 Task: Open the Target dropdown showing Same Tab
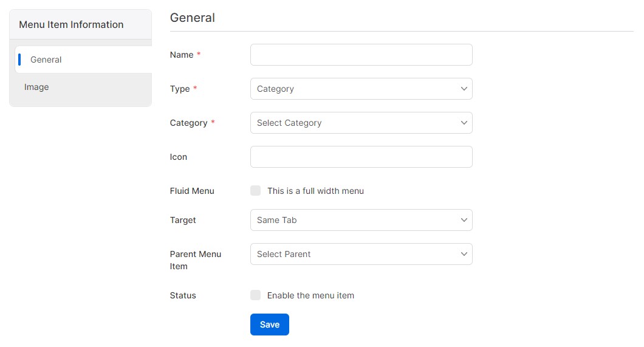(352, 220)
